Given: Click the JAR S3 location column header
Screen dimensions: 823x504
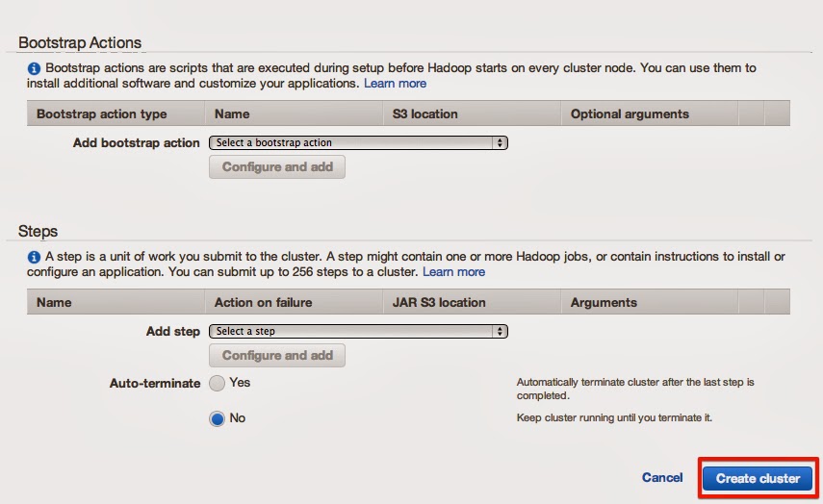Looking at the screenshot, I should pyautogui.click(x=439, y=302).
